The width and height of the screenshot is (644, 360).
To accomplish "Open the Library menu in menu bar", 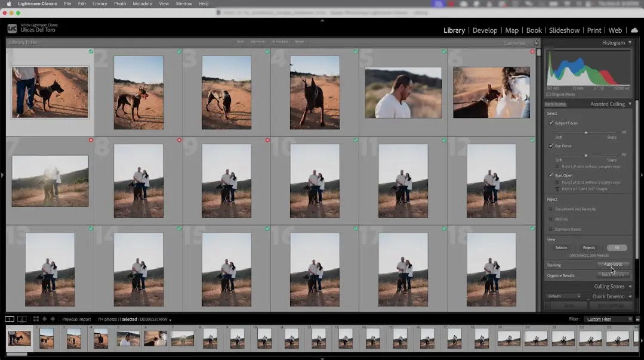I will click(100, 4).
